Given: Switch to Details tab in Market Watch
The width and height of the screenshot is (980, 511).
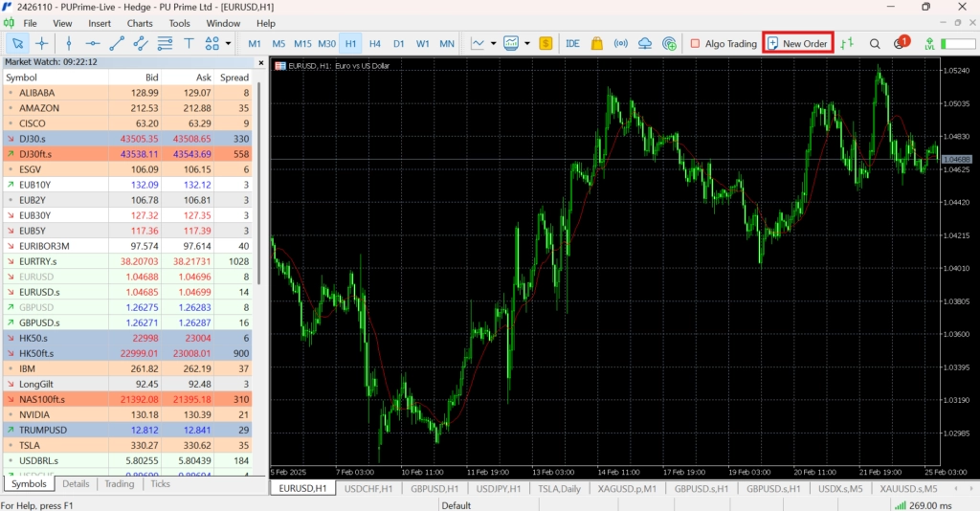Looking at the screenshot, I should (x=76, y=483).
